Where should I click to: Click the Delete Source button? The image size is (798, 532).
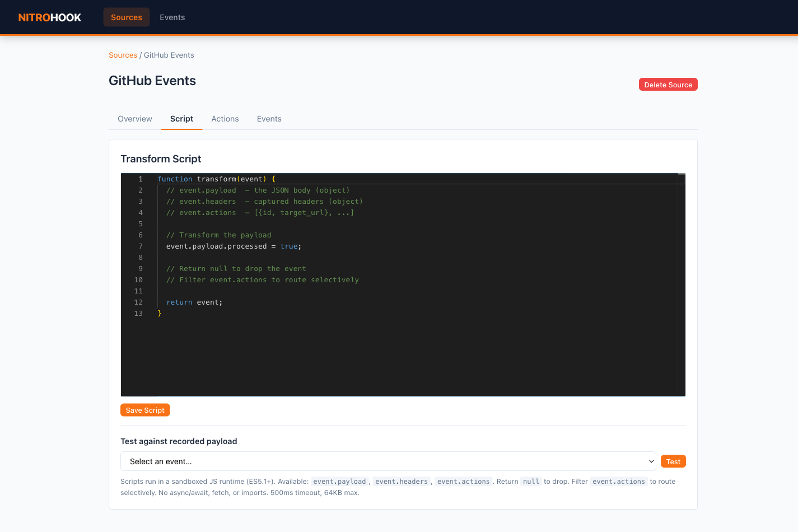[x=668, y=84]
